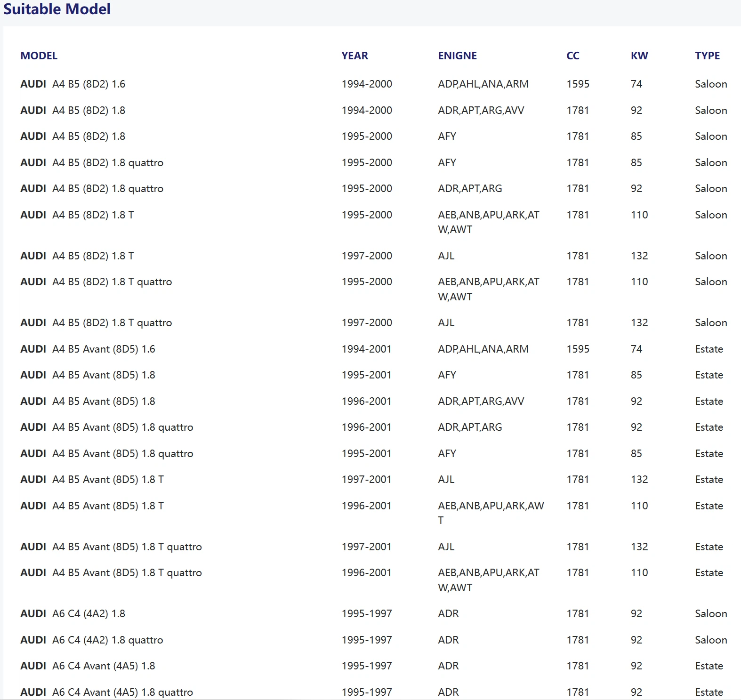741x700 pixels.
Task: Click 'A4 B5 (8D2) 1.8 quattro' with engine AFY
Action: tap(92, 162)
